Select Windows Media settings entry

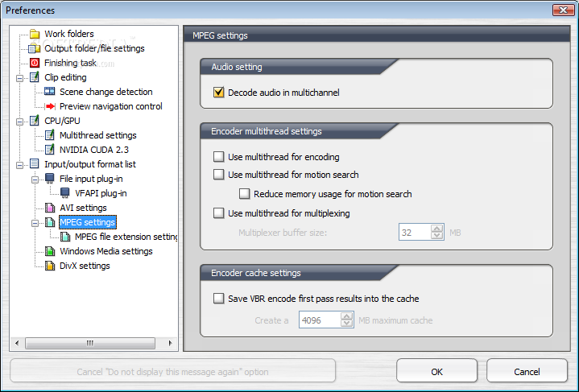click(106, 251)
